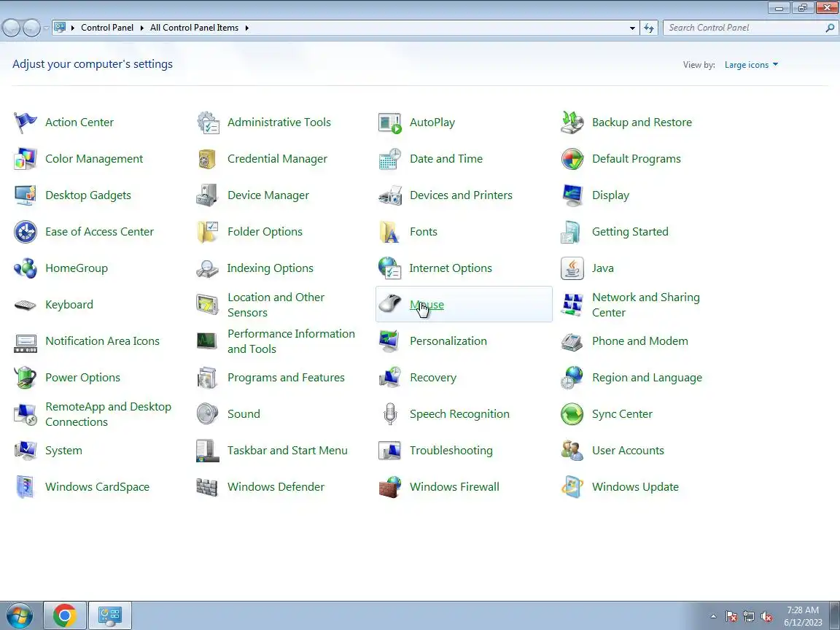Image resolution: width=840 pixels, height=630 pixels.
Task: Open Performance Information and Tools link
Action: (x=292, y=341)
